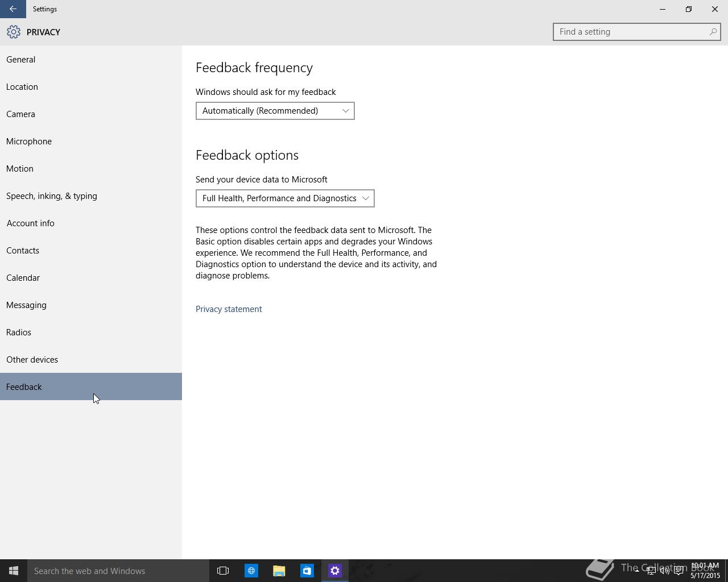The image size is (728, 582).
Task: Click the network tray icon
Action: point(651,571)
